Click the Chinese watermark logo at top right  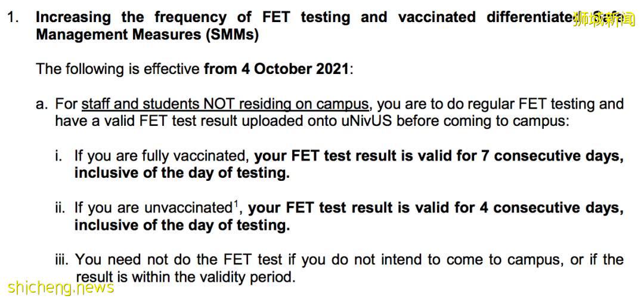tap(603, 19)
